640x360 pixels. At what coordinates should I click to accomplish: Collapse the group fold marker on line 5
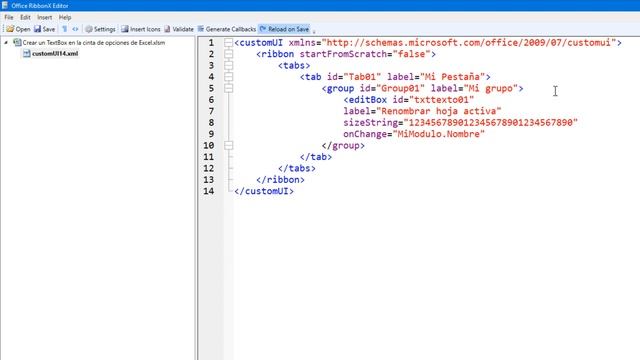229,88
